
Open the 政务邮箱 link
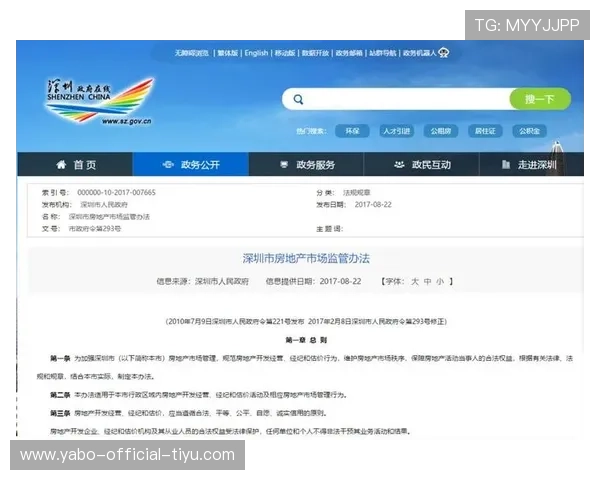click(349, 53)
